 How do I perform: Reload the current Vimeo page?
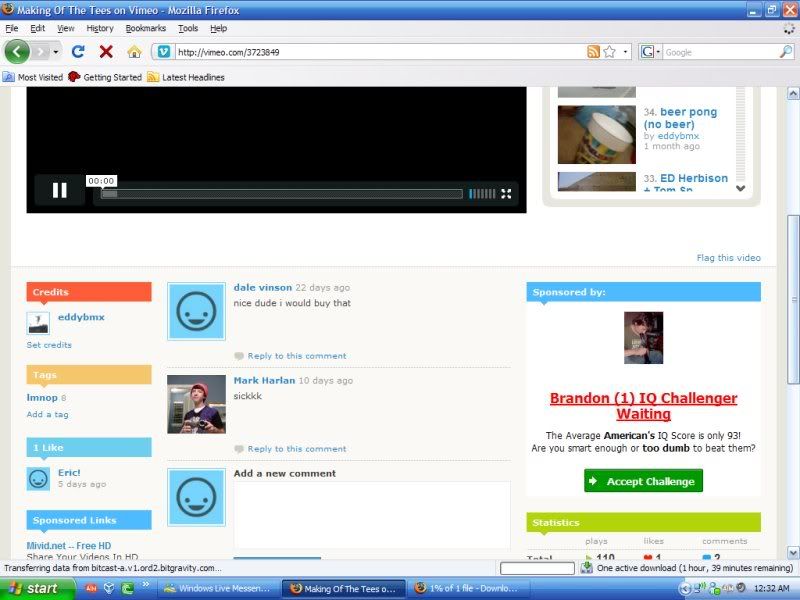point(78,52)
